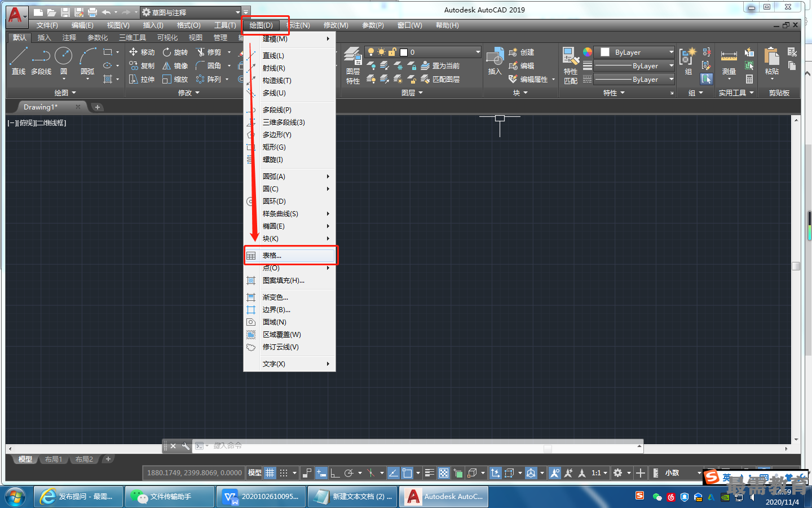Screen dimensions: 812x508
Task: Select the 直线 (Line) tool in the ribbon
Action: coord(18,61)
